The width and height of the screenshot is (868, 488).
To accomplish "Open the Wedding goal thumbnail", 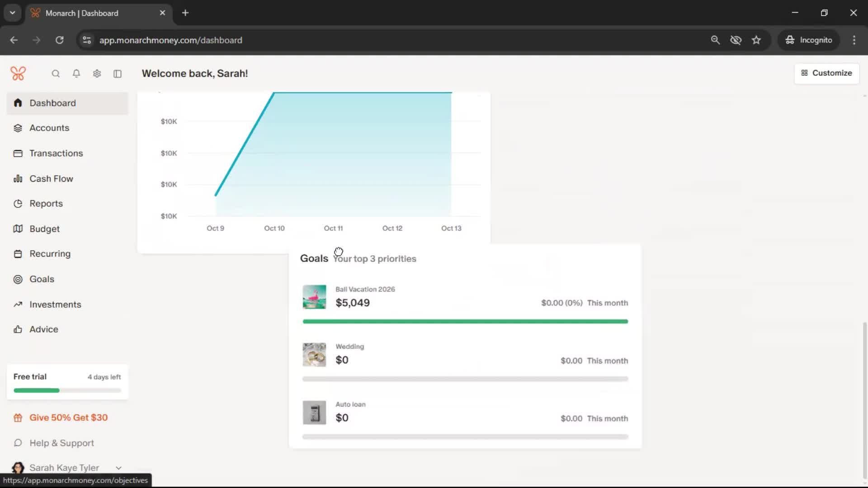I will coord(314,355).
